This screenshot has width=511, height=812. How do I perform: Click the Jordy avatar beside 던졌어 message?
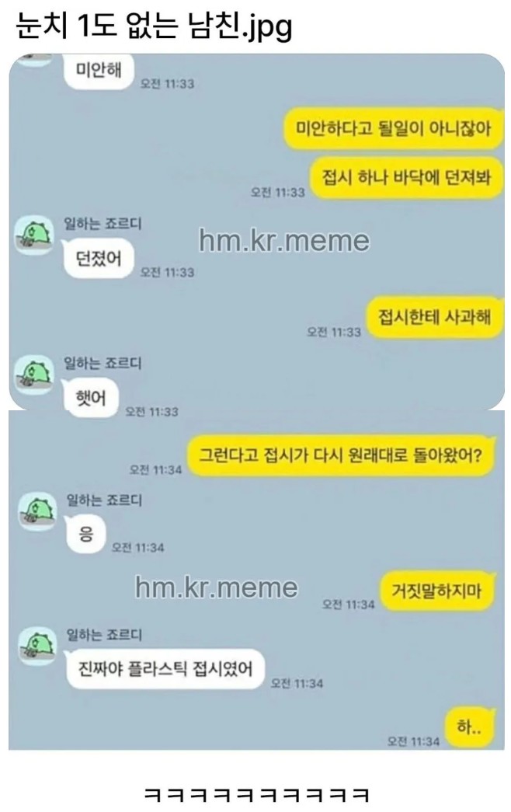[x=33, y=235]
